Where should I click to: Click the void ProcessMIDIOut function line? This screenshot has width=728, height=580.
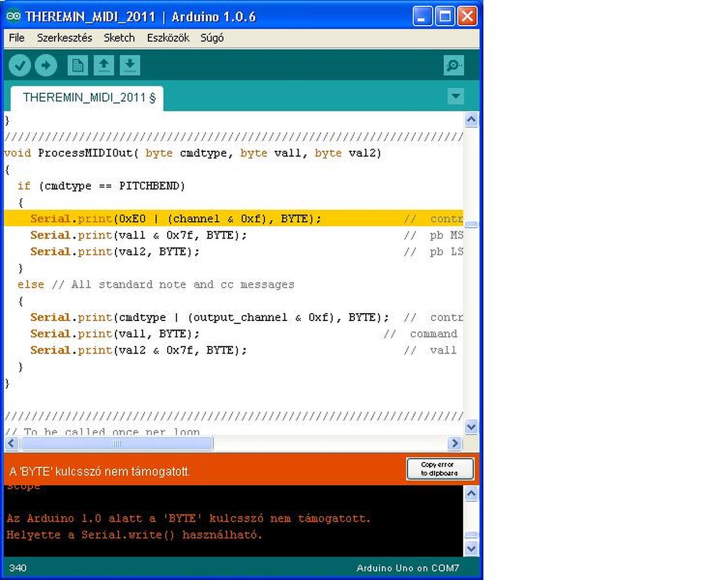[x=193, y=153]
